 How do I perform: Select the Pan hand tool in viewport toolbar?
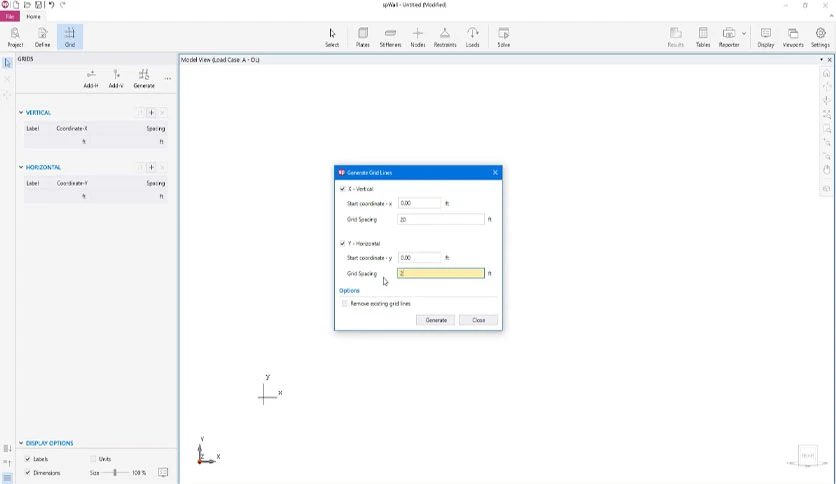(x=826, y=170)
